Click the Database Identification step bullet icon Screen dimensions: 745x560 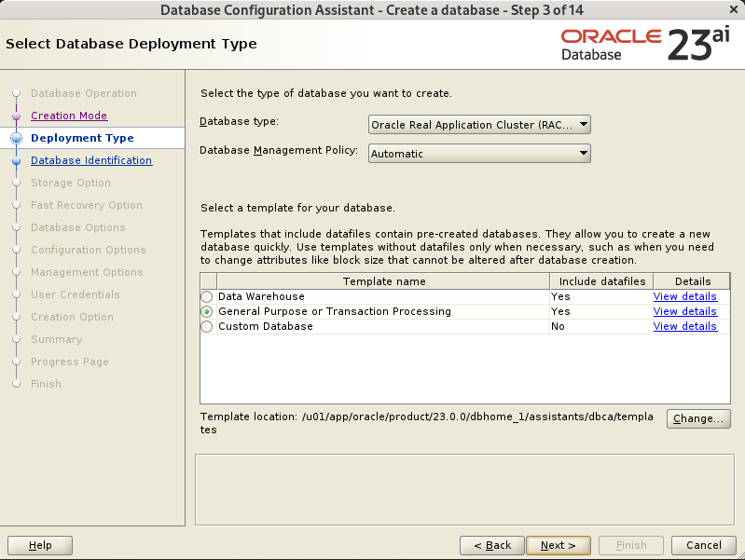17,160
